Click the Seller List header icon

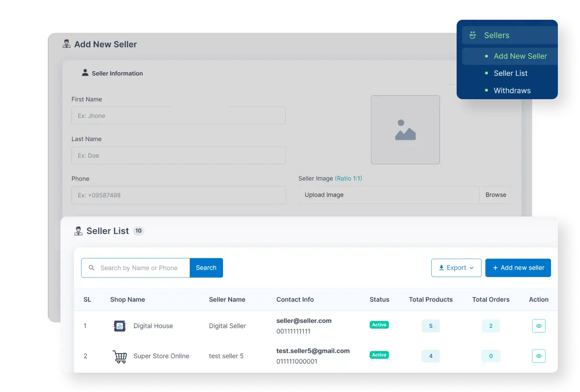[x=78, y=231]
